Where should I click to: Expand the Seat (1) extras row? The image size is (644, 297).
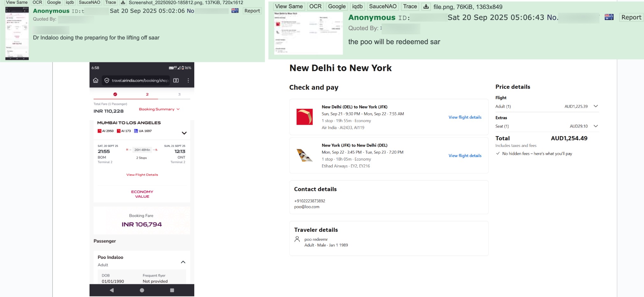596,126
